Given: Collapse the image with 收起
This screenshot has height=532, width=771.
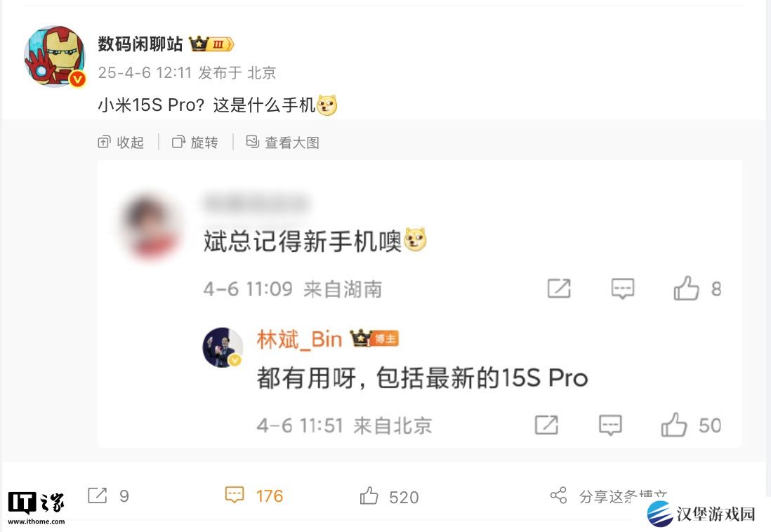Looking at the screenshot, I should (121, 142).
